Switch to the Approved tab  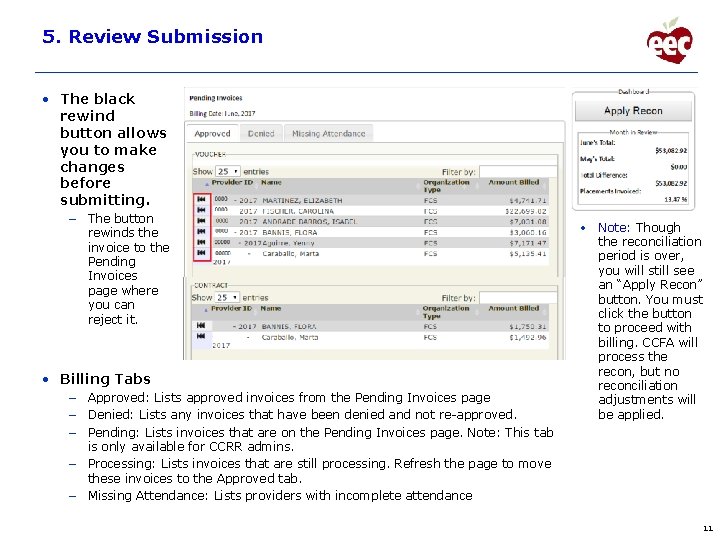click(212, 134)
